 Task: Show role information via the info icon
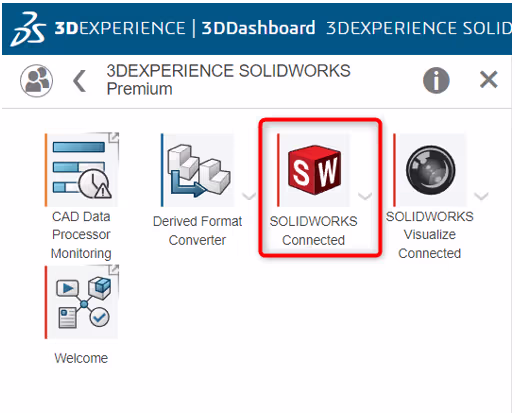tap(436, 80)
